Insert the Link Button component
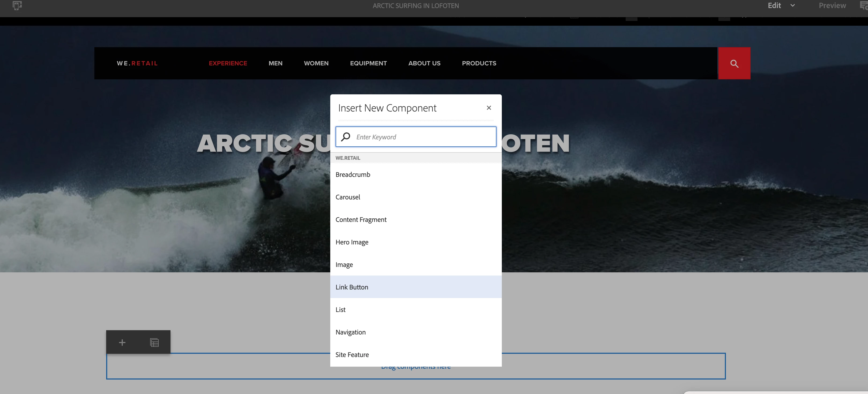The image size is (868, 394). pyautogui.click(x=352, y=287)
